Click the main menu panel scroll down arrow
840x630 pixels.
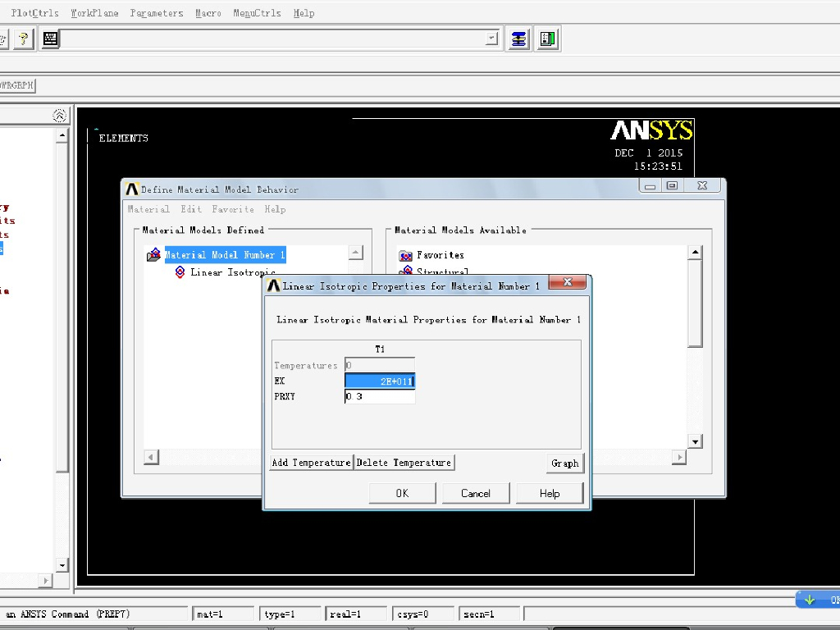(x=62, y=565)
